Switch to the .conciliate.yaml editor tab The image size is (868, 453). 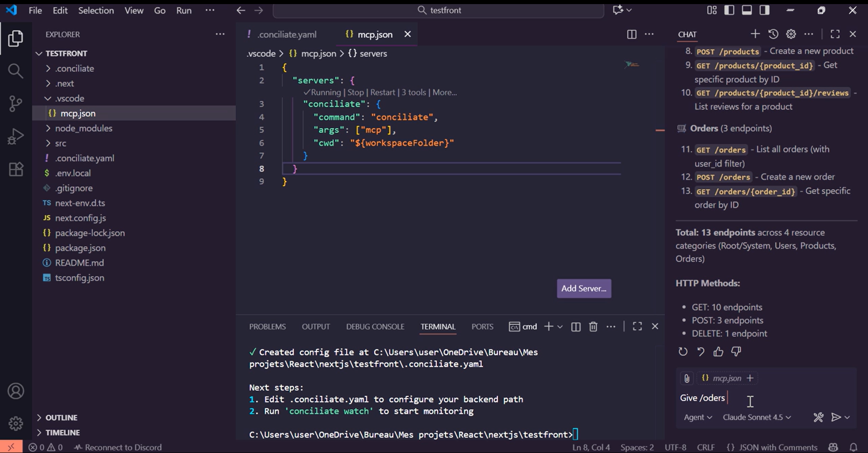point(287,34)
